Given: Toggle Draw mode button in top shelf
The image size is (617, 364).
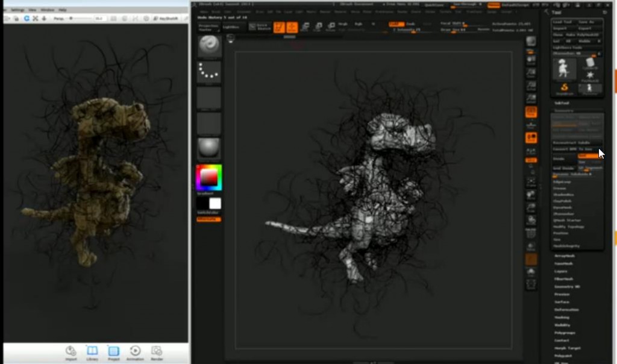Looking at the screenshot, I should [x=292, y=27].
